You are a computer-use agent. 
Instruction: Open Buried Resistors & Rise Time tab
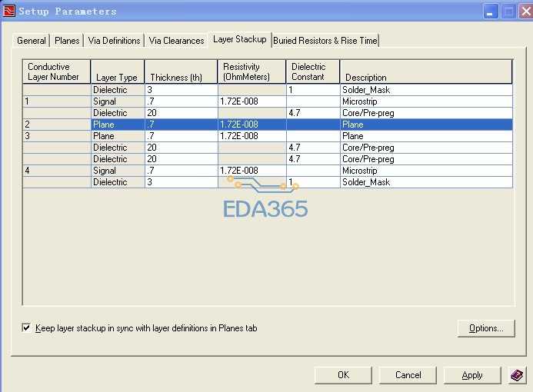325,41
